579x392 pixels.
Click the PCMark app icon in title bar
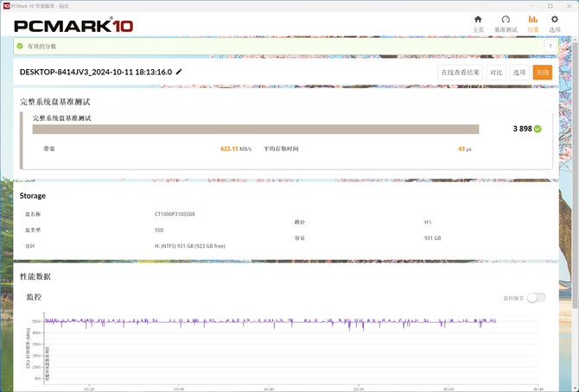6,6
